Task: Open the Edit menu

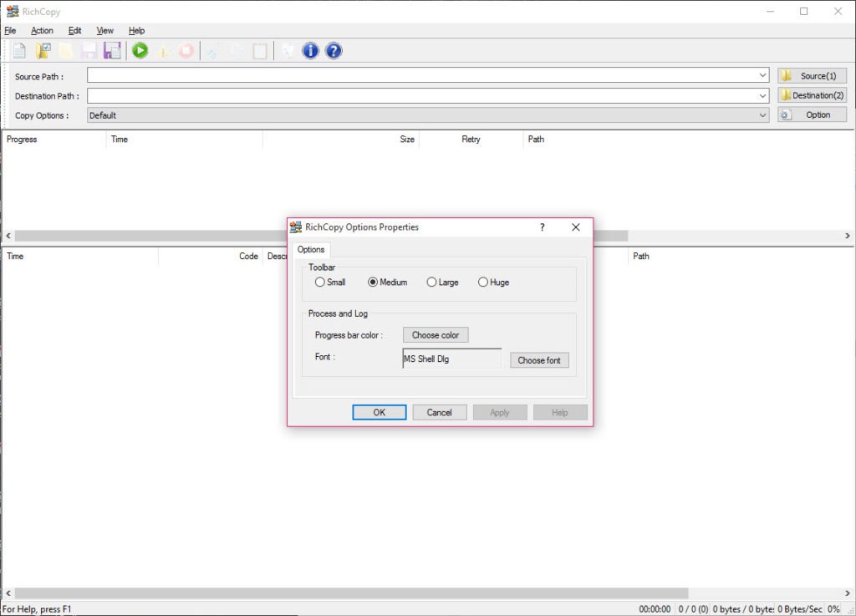Action: click(x=74, y=31)
